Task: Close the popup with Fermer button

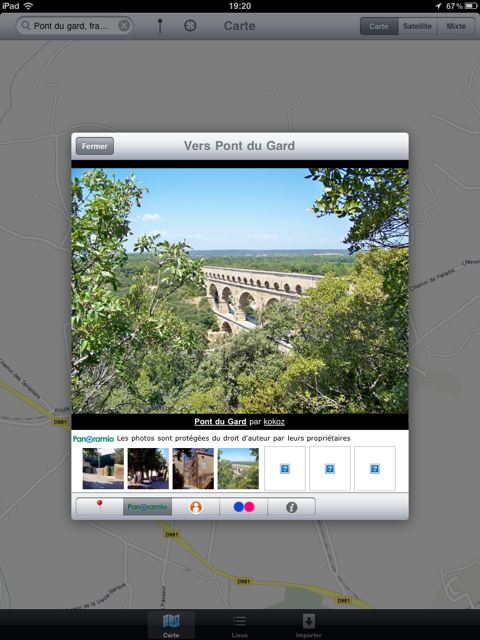Action: click(95, 146)
